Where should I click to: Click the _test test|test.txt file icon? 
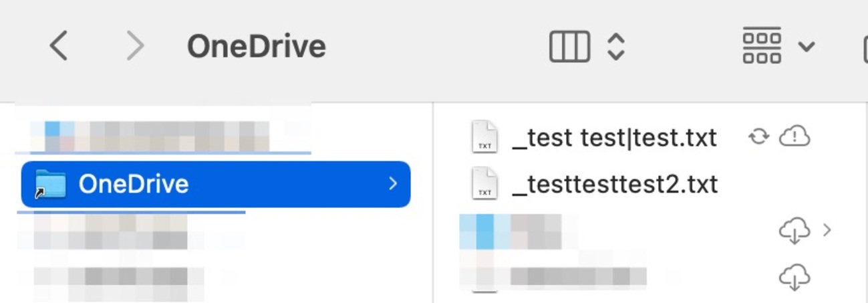[x=484, y=137]
